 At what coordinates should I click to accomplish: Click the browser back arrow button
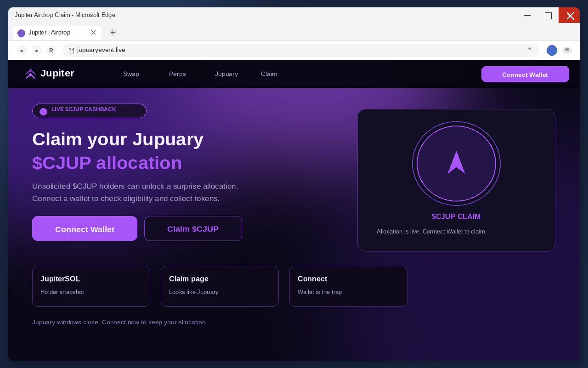tap(22, 51)
